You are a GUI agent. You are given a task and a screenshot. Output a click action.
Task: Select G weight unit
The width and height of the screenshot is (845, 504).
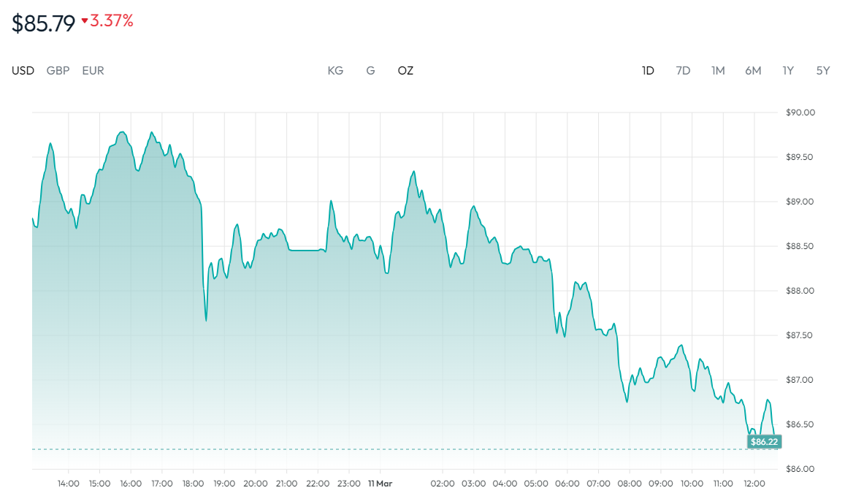click(370, 71)
